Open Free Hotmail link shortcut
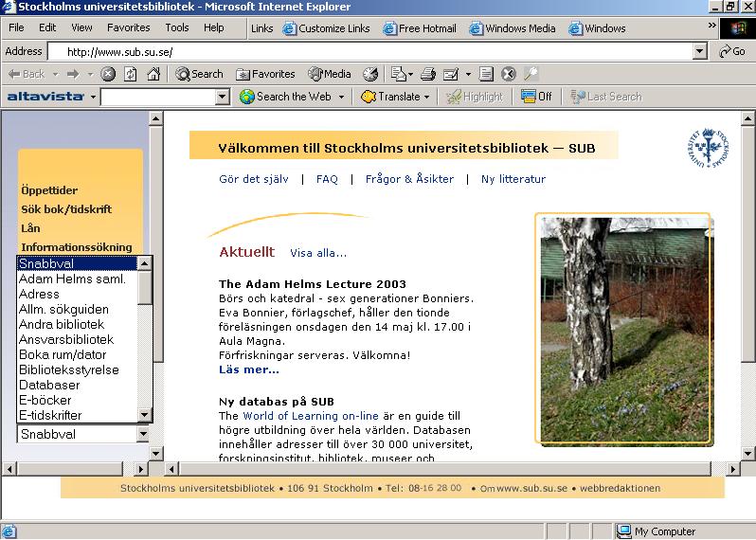Image resolution: width=756 pixels, height=540 pixels. (x=420, y=28)
